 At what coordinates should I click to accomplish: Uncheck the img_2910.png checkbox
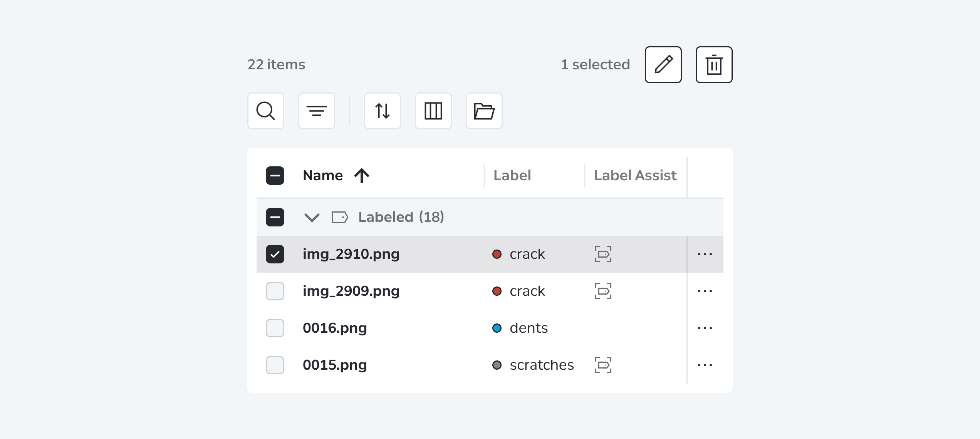point(275,254)
